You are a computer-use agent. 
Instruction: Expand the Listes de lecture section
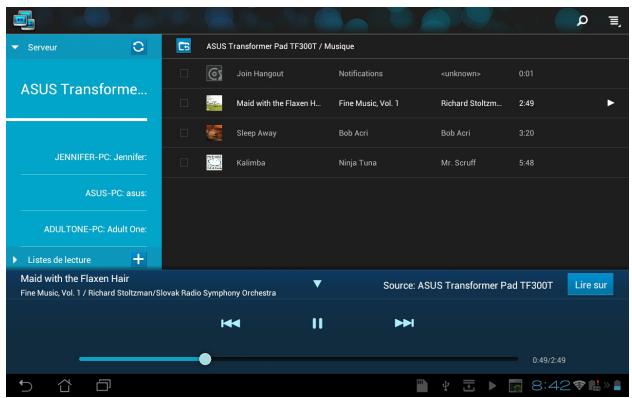tap(15, 260)
